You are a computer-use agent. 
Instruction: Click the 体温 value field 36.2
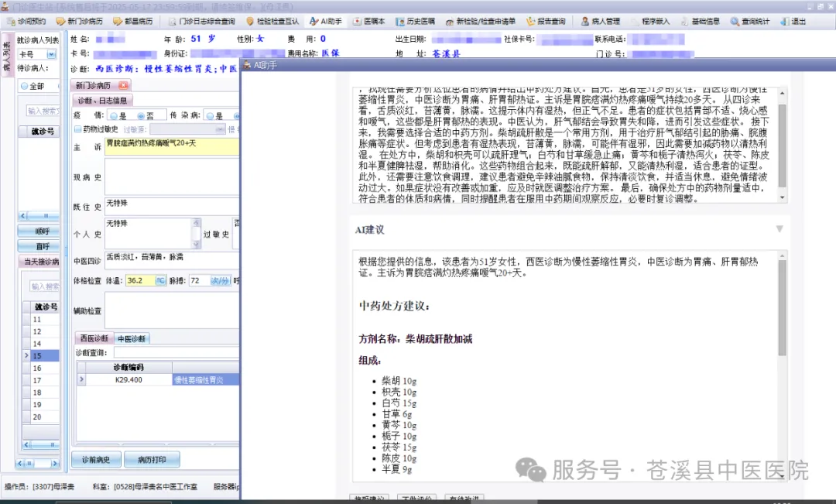139,280
